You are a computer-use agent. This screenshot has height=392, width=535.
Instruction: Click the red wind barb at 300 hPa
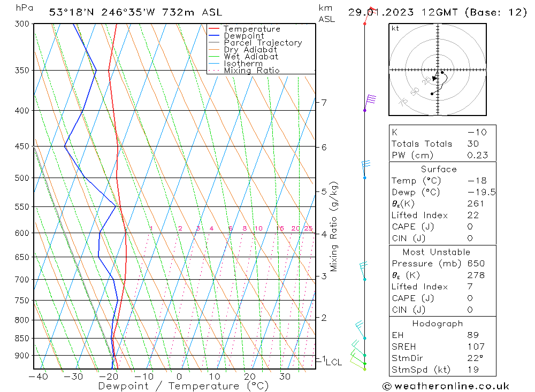pos(370,16)
